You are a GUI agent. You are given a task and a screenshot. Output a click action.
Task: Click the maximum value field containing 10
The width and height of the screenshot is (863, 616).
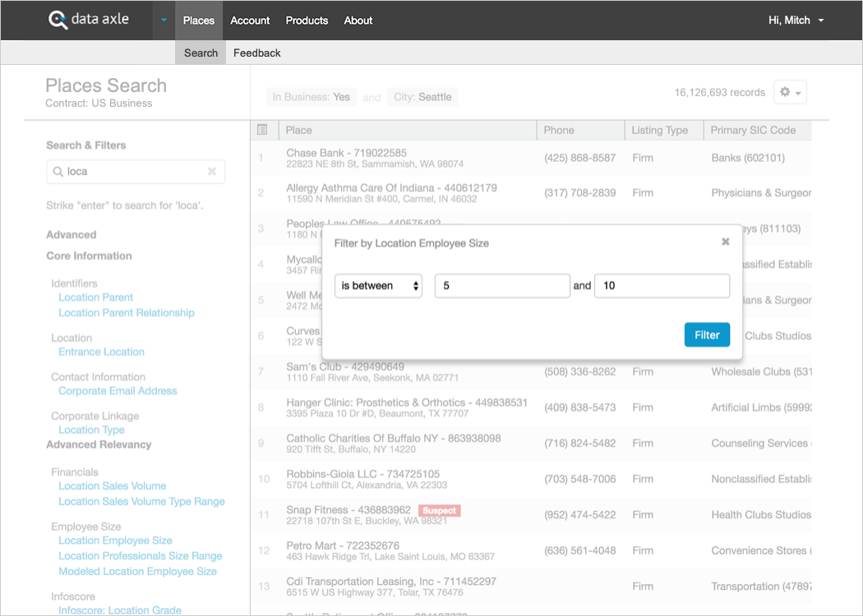(661, 286)
